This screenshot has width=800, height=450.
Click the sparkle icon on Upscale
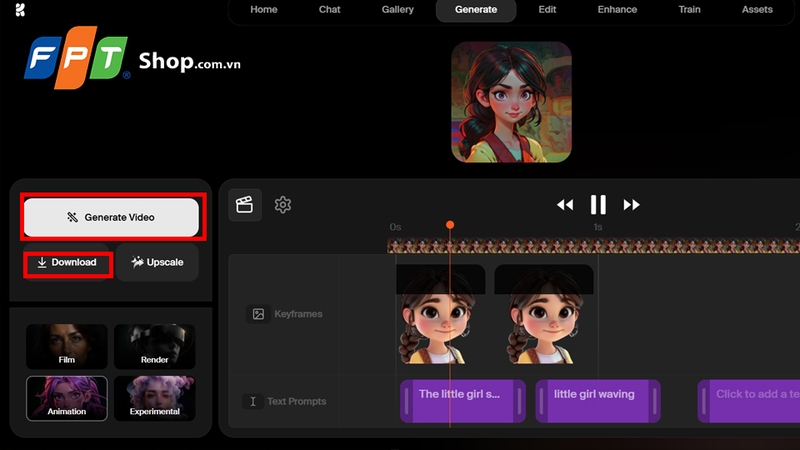coord(137,262)
